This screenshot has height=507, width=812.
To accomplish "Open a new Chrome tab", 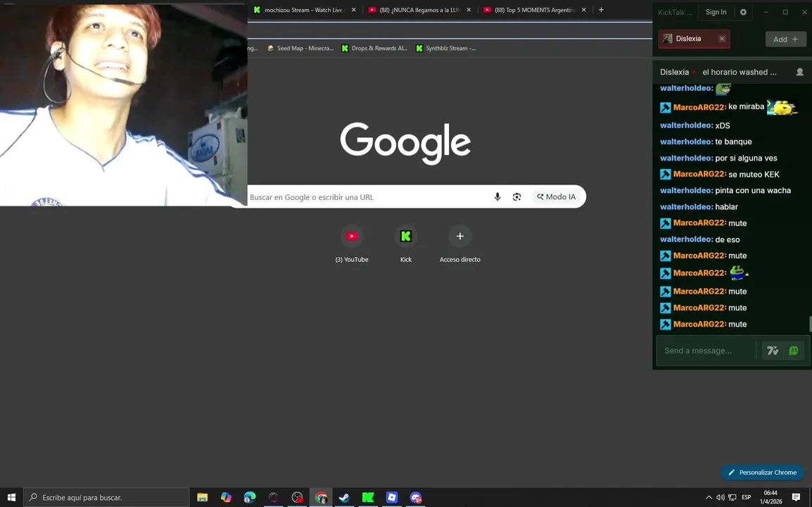I will (x=601, y=10).
